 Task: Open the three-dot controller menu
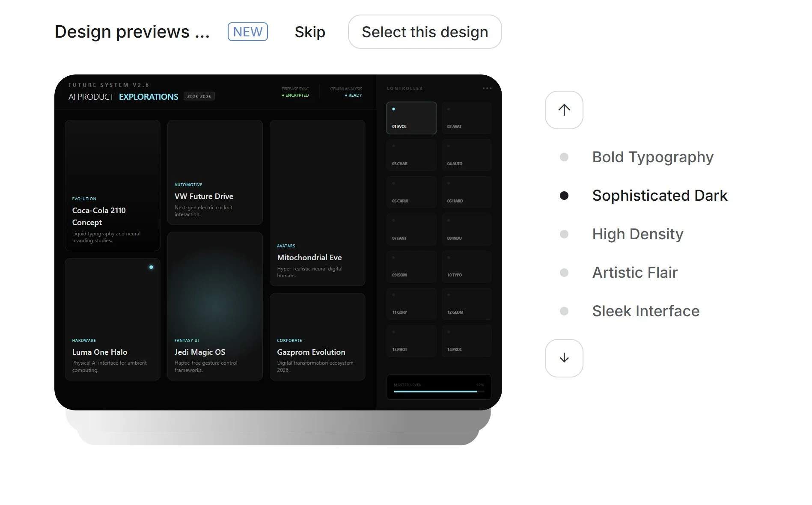tap(487, 89)
